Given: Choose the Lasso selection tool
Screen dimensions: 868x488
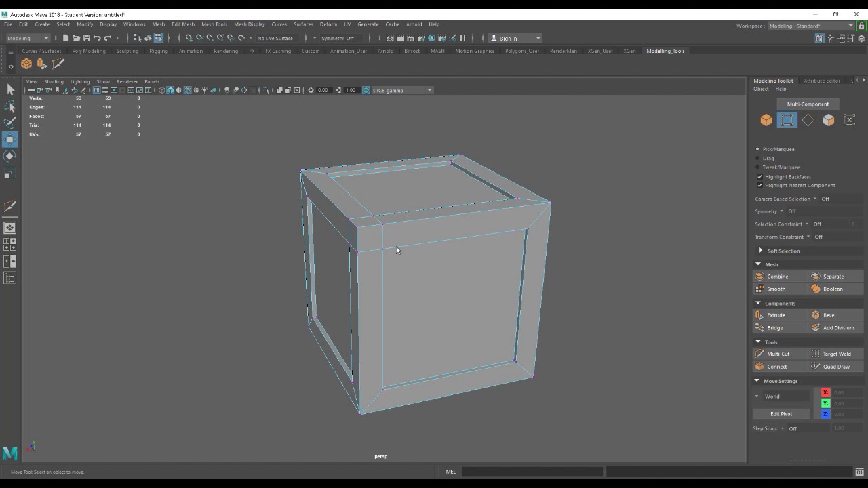Looking at the screenshot, I should 10,106.
